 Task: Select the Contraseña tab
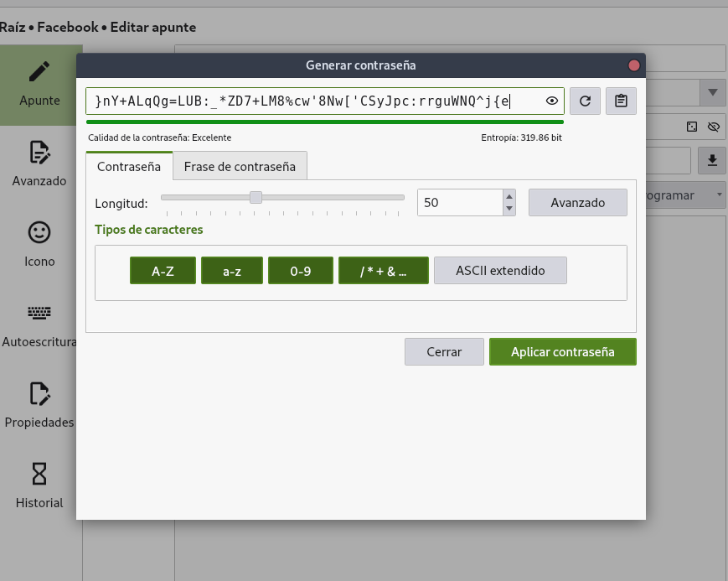(129, 166)
